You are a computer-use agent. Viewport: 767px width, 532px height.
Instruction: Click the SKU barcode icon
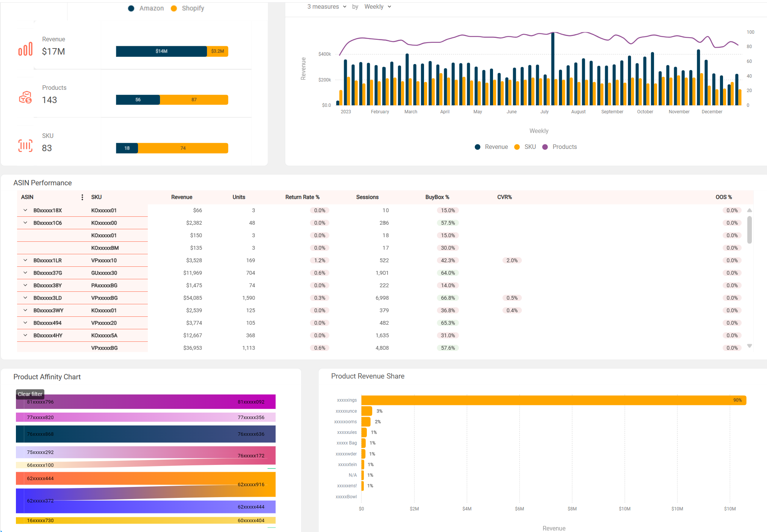(x=25, y=146)
